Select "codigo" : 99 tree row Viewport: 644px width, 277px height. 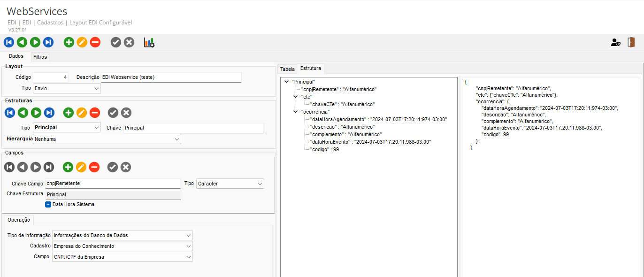324,149
